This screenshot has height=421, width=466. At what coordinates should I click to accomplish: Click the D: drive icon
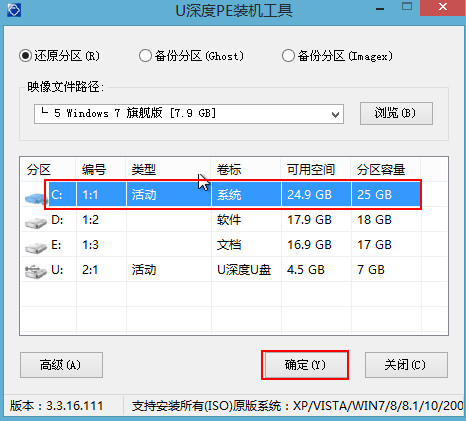coord(36,223)
